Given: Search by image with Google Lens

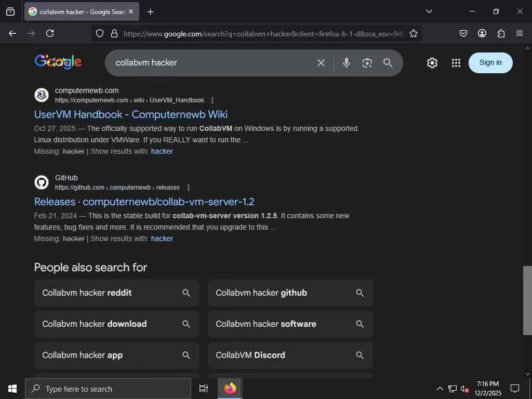Looking at the screenshot, I should click(367, 63).
